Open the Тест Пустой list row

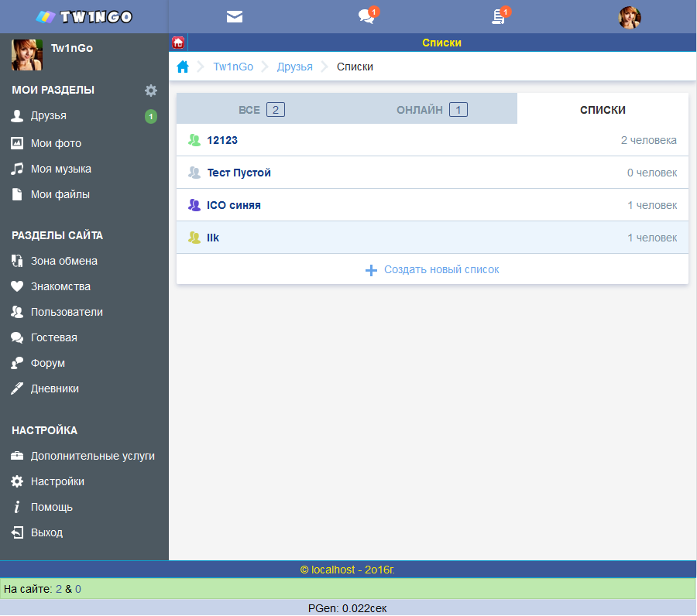tap(432, 173)
